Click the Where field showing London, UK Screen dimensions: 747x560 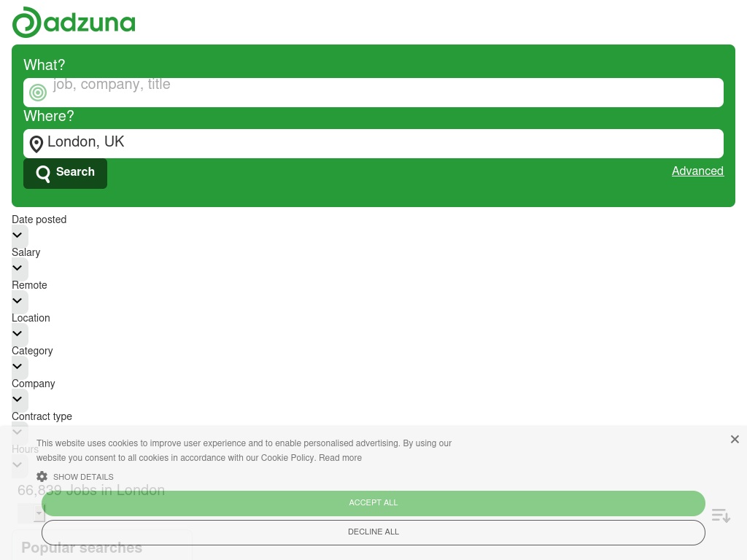[x=379, y=143]
